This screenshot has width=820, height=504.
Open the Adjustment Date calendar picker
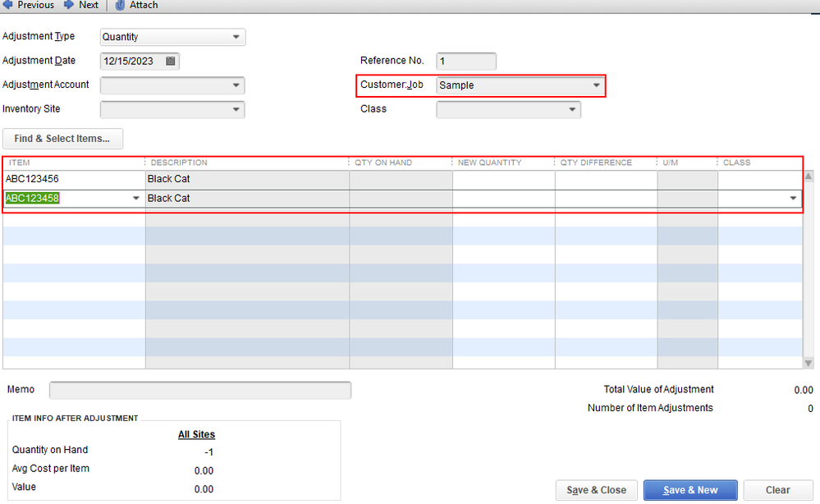pos(171,62)
